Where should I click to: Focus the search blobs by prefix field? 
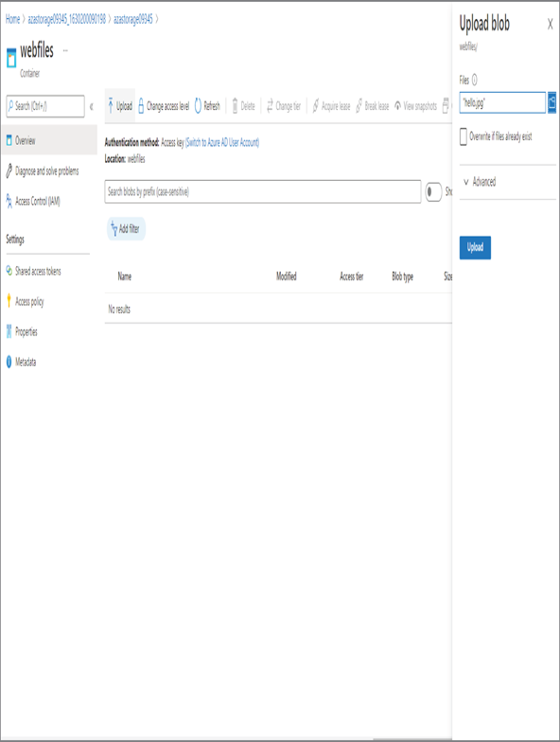click(x=263, y=191)
